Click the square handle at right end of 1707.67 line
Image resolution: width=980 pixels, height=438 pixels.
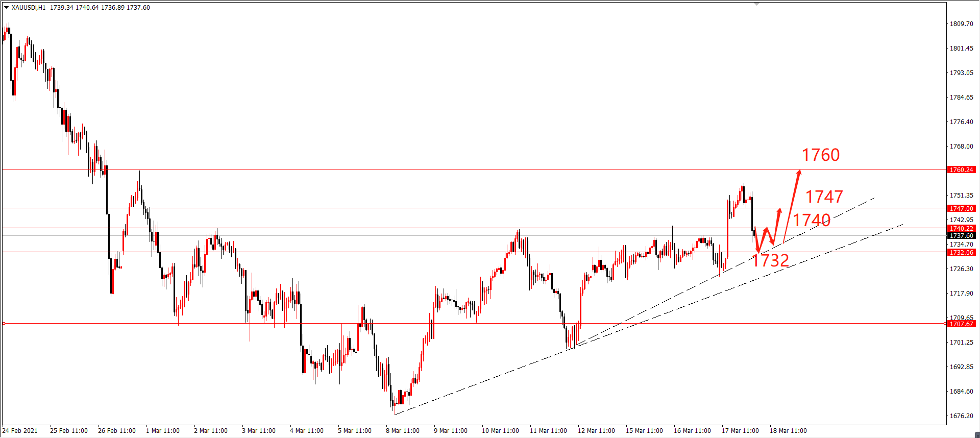[x=945, y=323]
